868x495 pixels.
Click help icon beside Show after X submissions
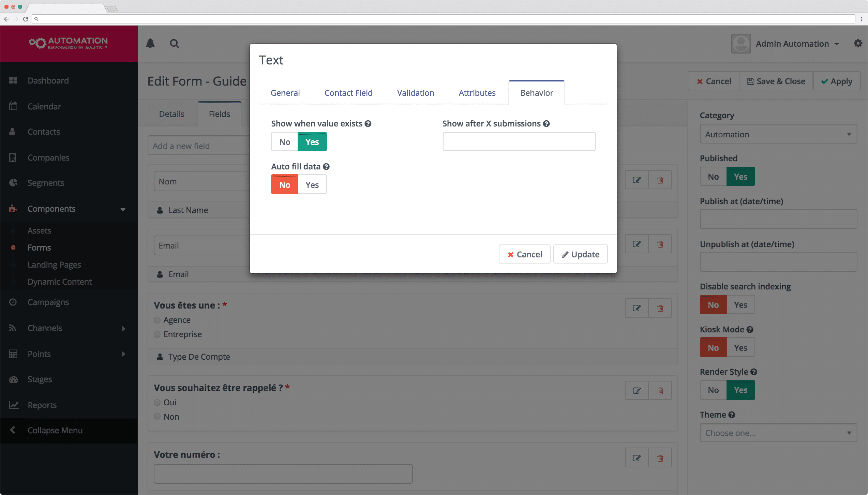[546, 124]
